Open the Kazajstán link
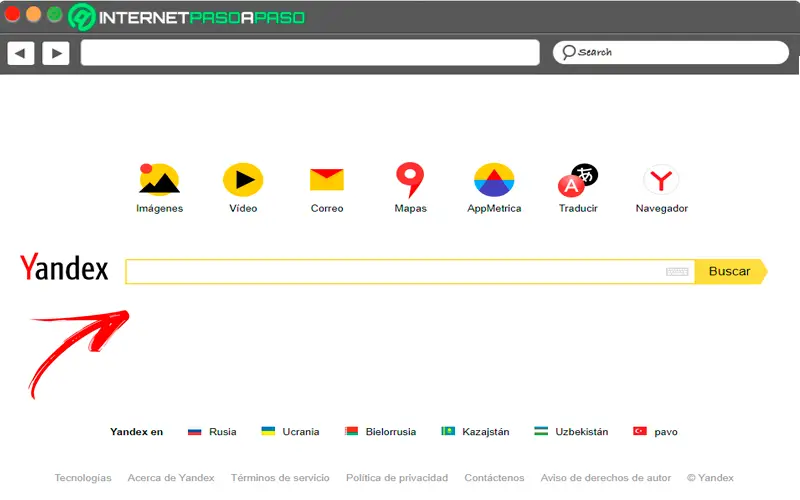This screenshot has height=500, width=800. [486, 432]
